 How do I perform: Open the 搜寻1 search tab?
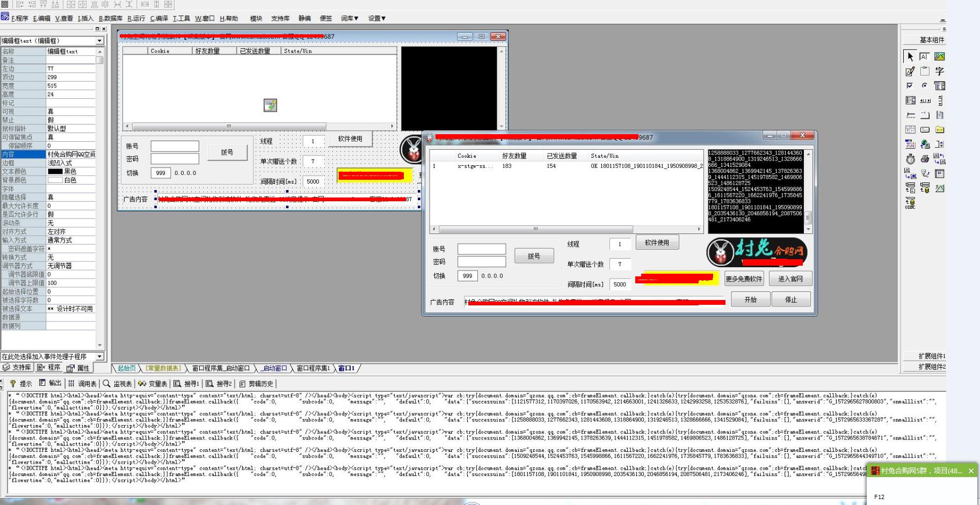click(x=186, y=383)
